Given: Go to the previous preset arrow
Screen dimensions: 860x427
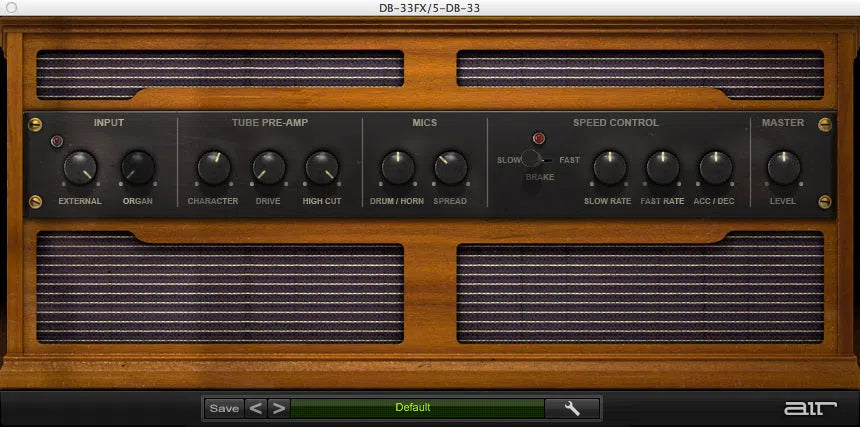Looking at the screenshot, I should pyautogui.click(x=256, y=408).
